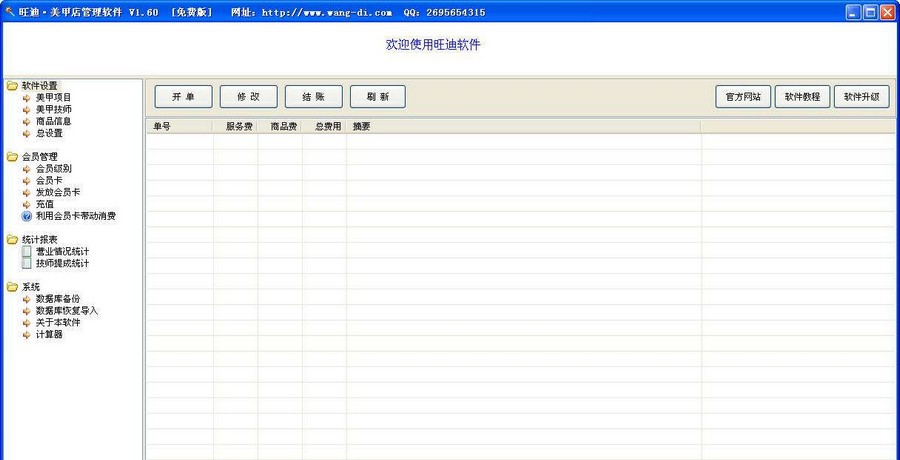Click the arrow icon beside 美甲技师
Image resolution: width=900 pixels, height=460 pixels.
coord(26,110)
